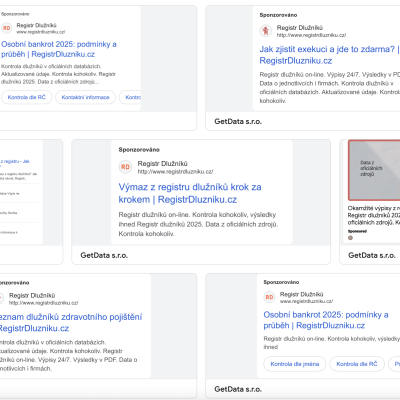Click RD logo in Výmaz z registru ad
Viewport: 400px width, 400px height.
(125, 167)
